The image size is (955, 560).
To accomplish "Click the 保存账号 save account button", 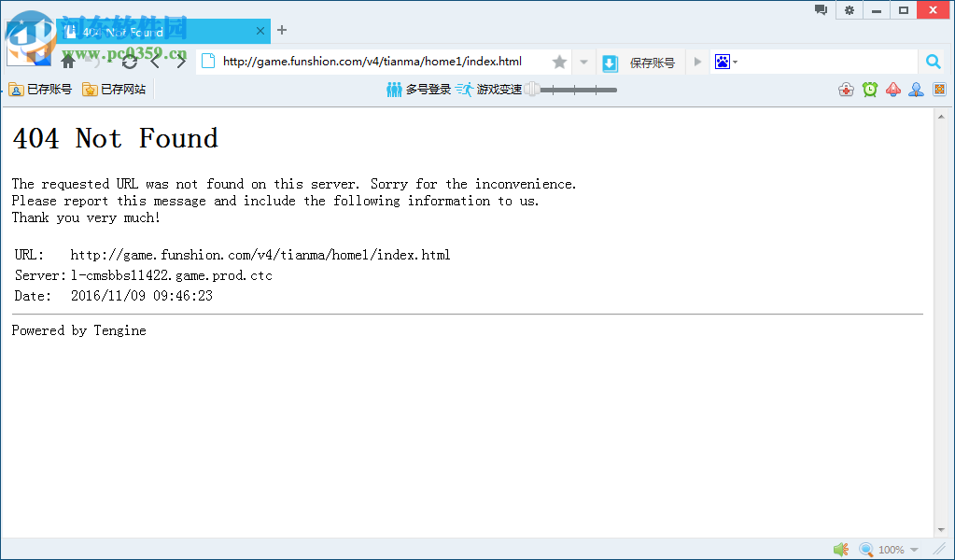I will (x=652, y=63).
